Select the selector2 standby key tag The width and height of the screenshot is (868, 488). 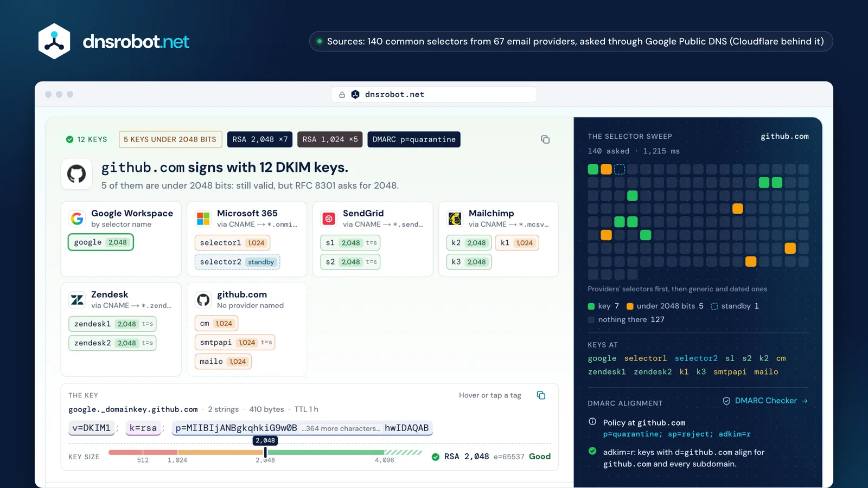click(237, 262)
